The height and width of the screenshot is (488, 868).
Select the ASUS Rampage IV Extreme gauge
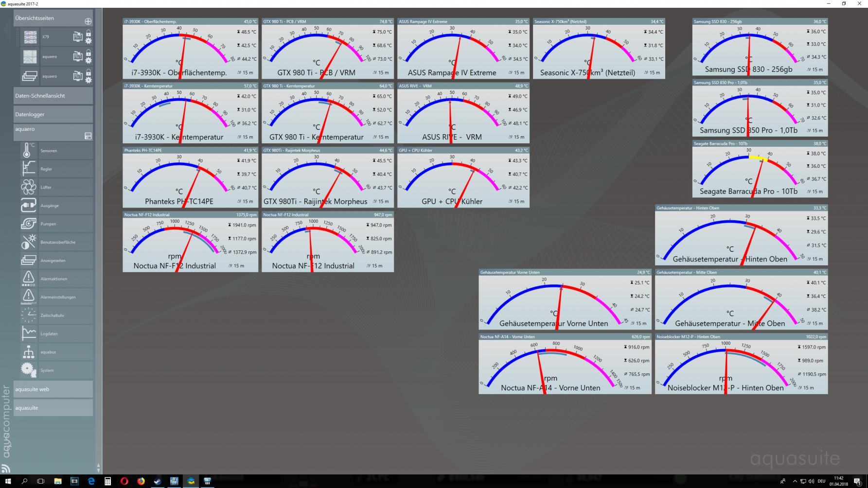463,49
